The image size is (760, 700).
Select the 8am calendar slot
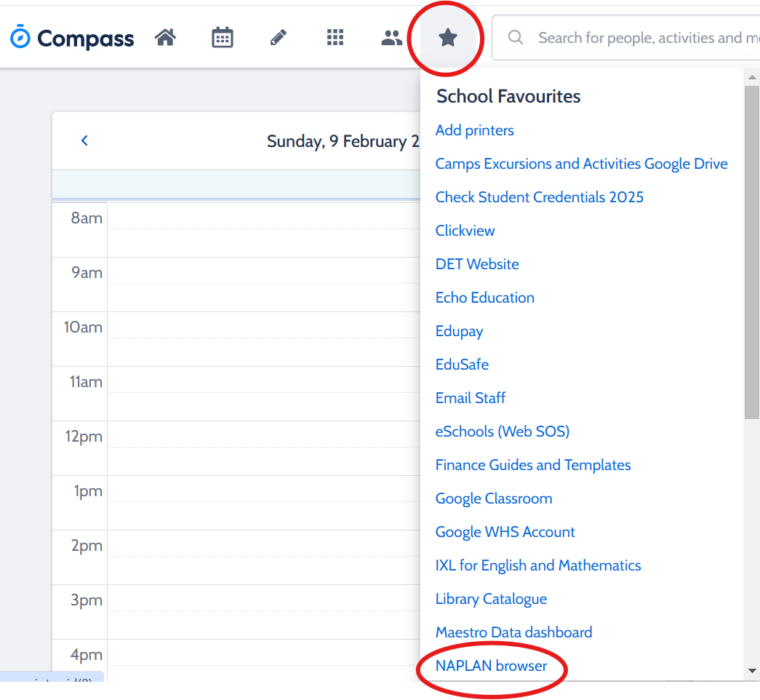(264, 230)
